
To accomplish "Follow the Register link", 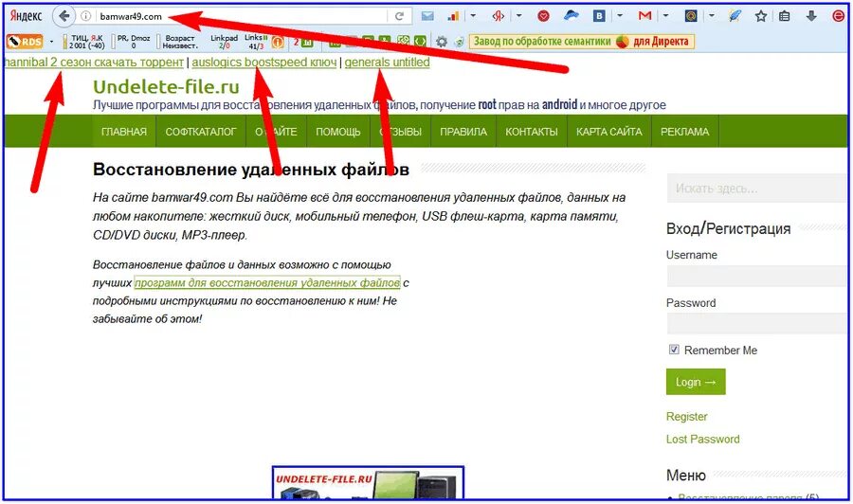I will [686, 417].
